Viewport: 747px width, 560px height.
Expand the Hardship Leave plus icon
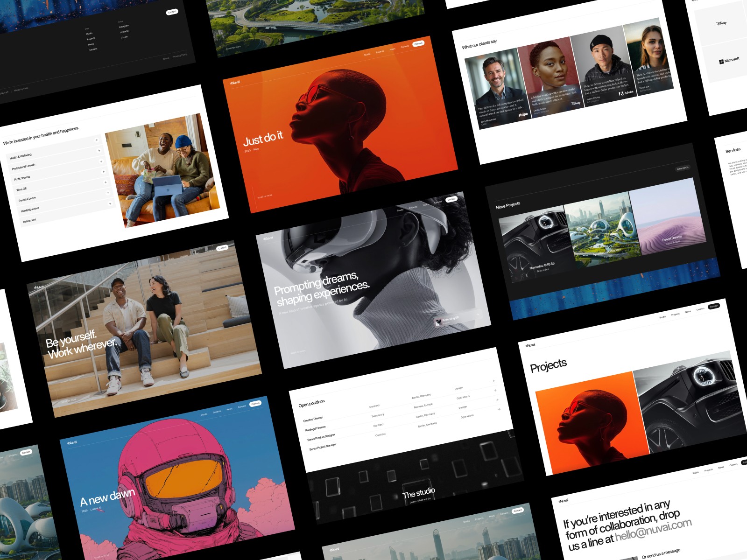(x=108, y=193)
